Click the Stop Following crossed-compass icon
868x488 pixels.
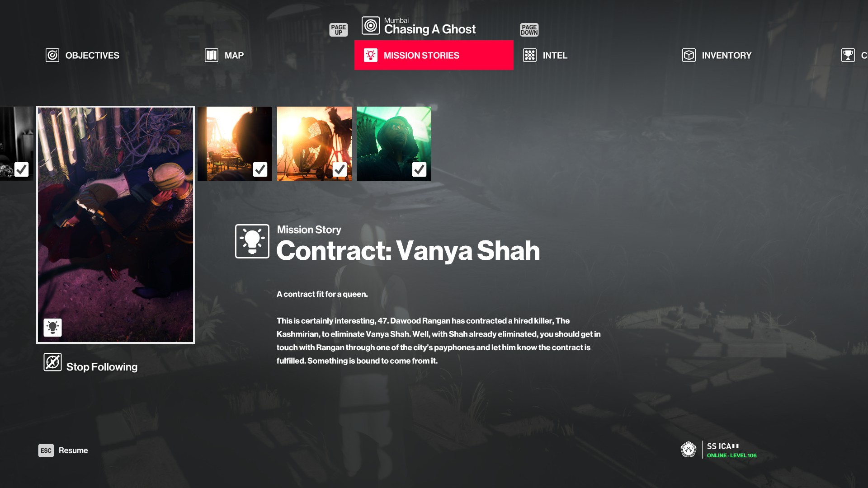[x=52, y=362]
